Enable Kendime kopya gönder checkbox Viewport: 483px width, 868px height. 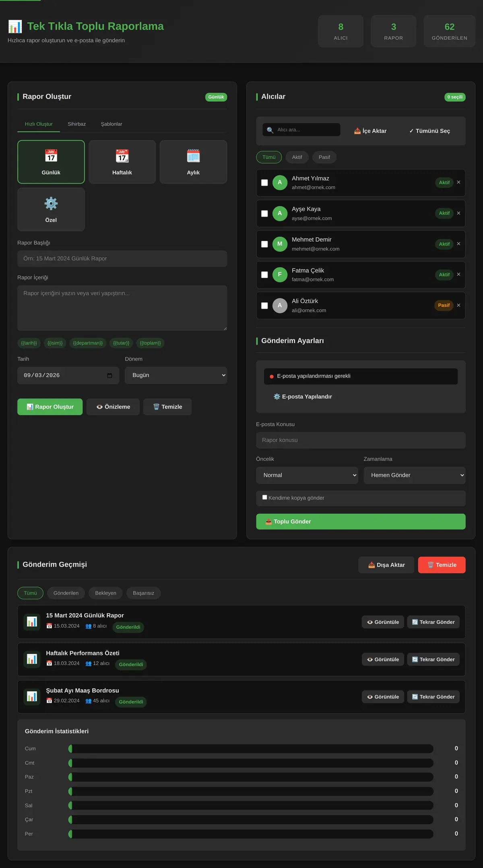pyautogui.click(x=265, y=497)
